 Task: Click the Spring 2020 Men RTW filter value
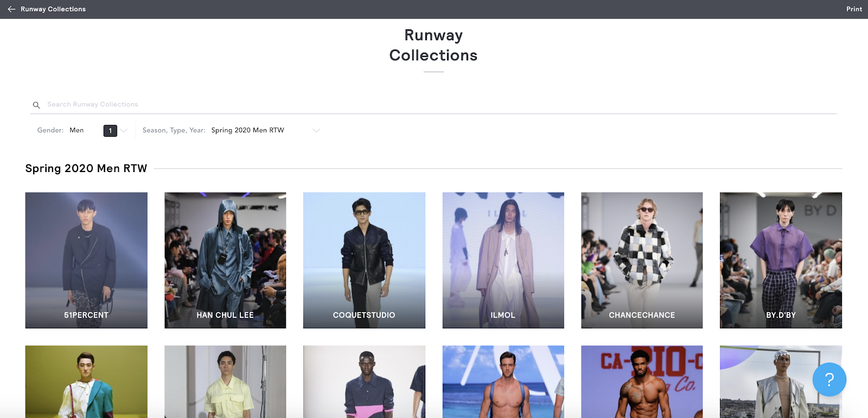coord(247,130)
